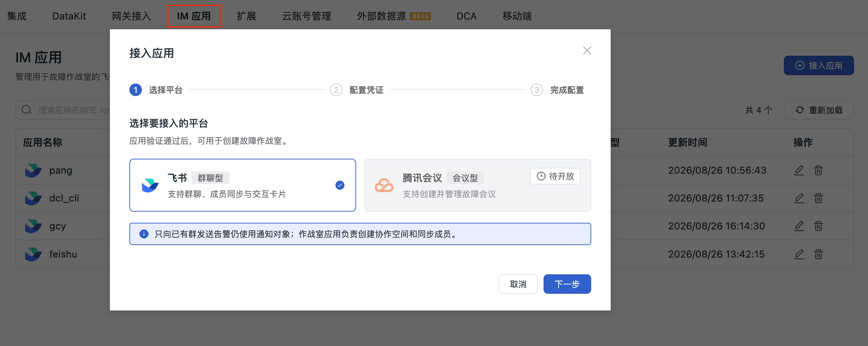Click the app name gcy
The image size is (868, 346).
(58, 226)
